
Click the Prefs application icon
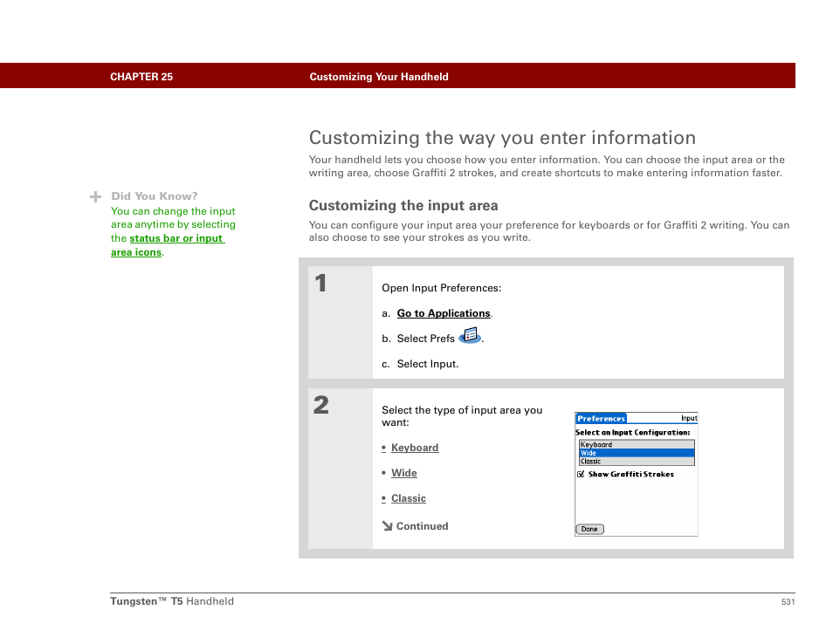coord(470,336)
